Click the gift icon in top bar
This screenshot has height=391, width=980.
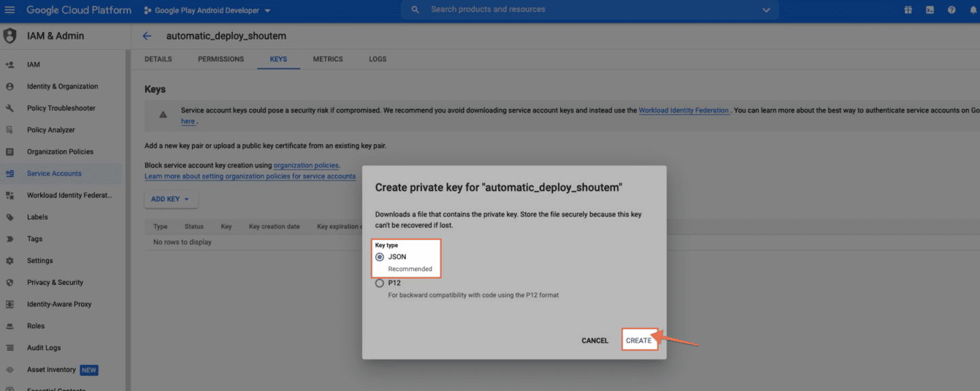point(908,10)
